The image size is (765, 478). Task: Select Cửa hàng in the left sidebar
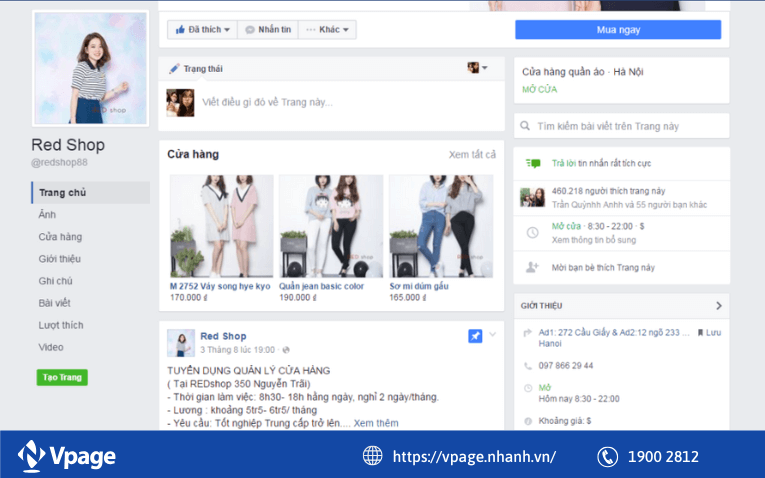click(x=60, y=237)
